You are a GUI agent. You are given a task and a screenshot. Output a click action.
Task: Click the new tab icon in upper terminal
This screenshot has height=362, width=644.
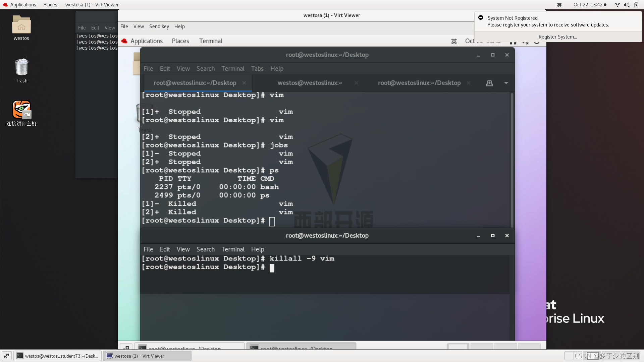[x=489, y=83]
